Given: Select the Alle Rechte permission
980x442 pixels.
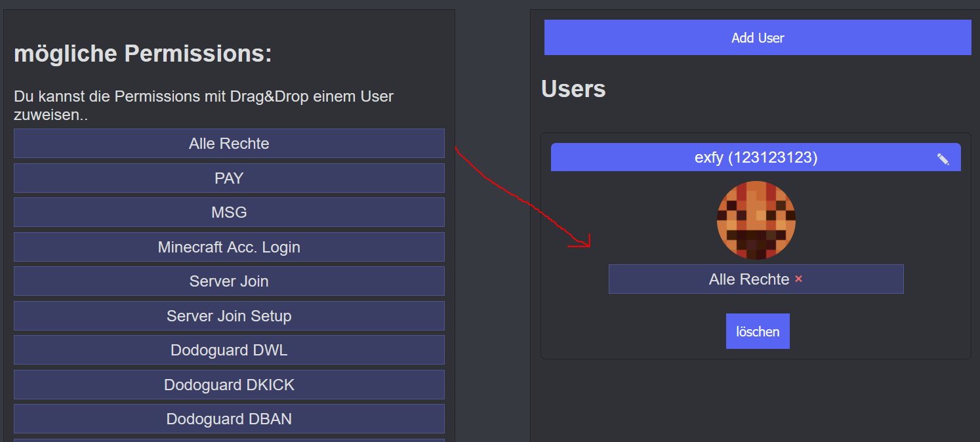Looking at the screenshot, I should point(229,143).
